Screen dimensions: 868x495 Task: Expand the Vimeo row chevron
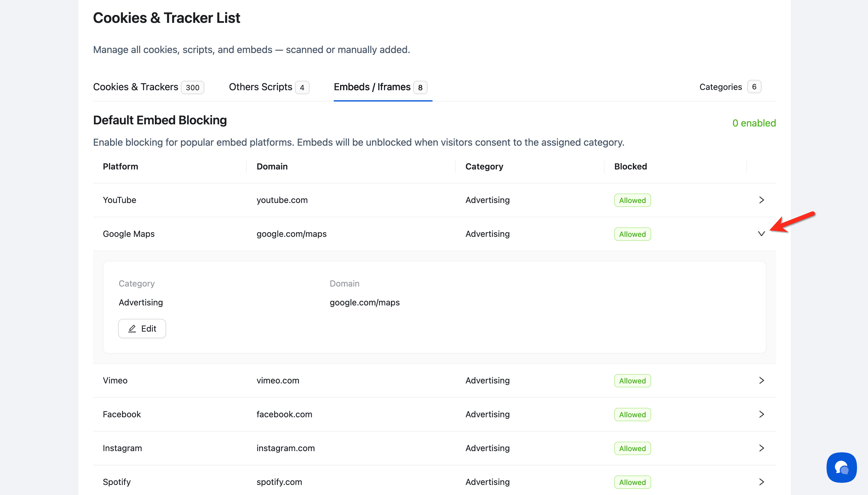(x=761, y=380)
